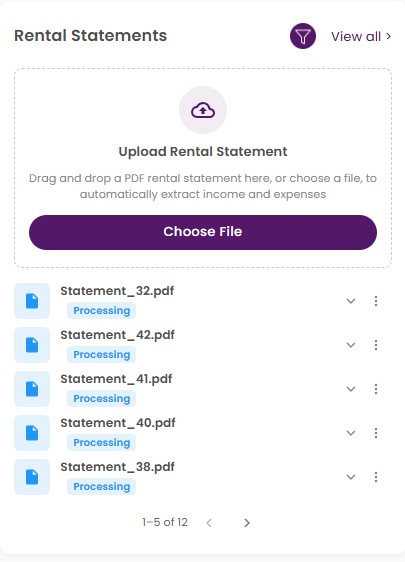The width and height of the screenshot is (405, 562).
Task: Click the file icon for Statement_32.pdf
Action: (x=32, y=301)
